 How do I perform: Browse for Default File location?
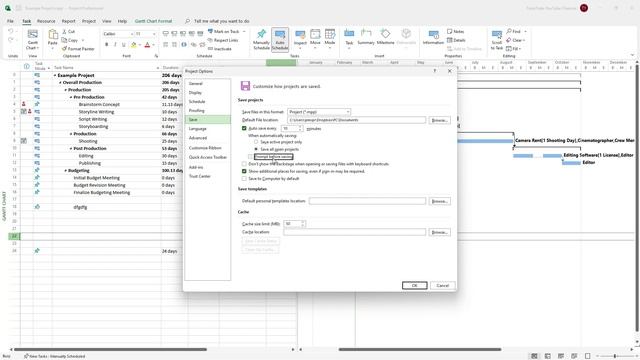click(x=440, y=120)
